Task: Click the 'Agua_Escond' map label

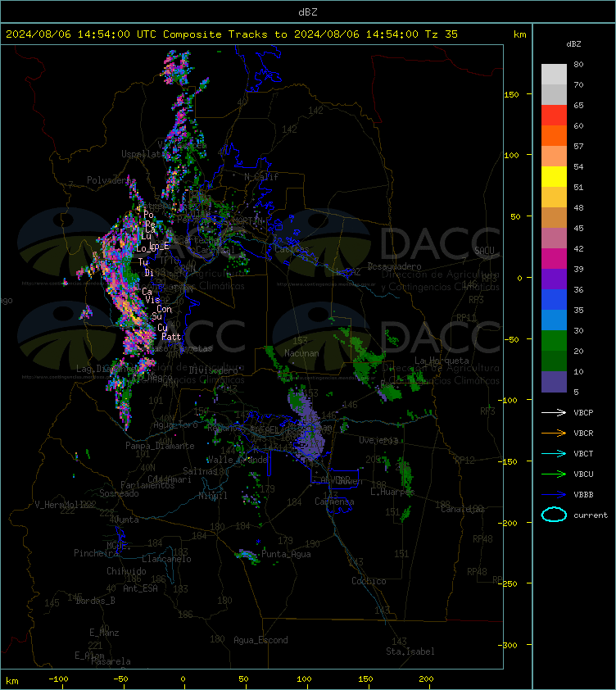Action: (x=260, y=640)
